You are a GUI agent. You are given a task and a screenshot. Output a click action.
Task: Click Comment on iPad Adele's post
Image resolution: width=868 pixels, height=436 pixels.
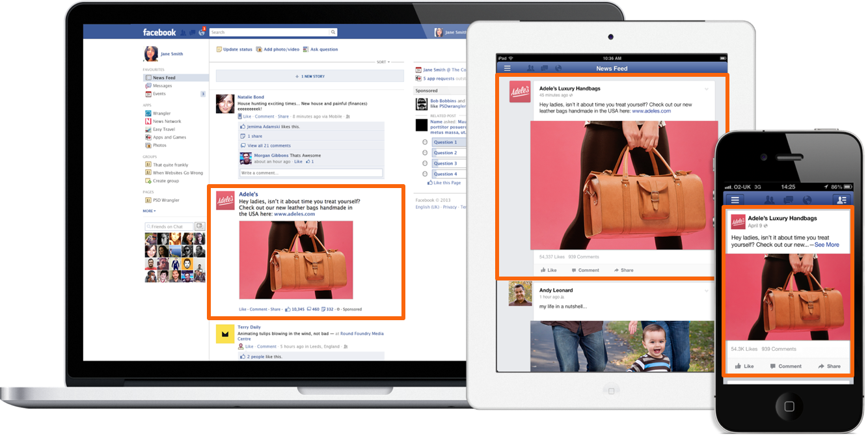tap(584, 270)
